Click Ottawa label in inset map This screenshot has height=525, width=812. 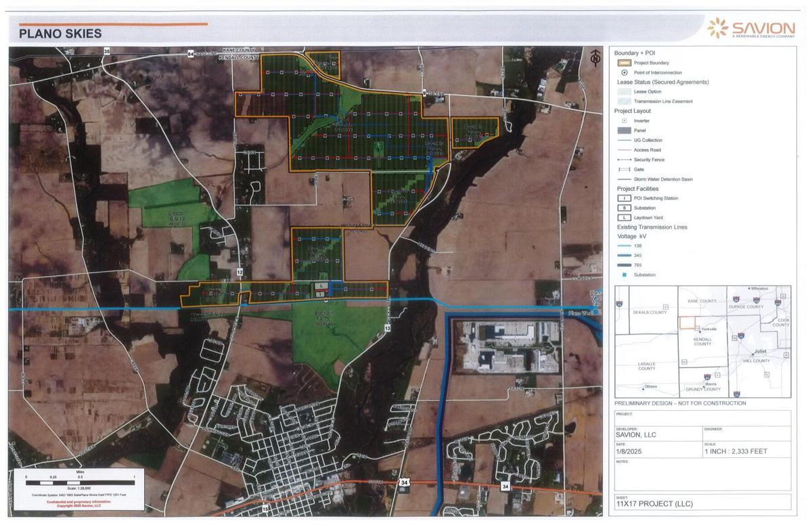click(651, 386)
